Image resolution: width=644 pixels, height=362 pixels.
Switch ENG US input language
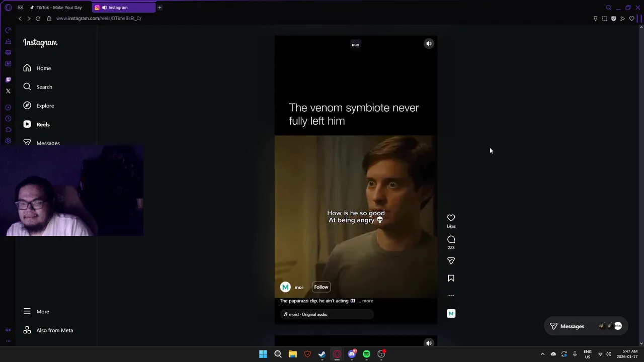pyautogui.click(x=587, y=354)
